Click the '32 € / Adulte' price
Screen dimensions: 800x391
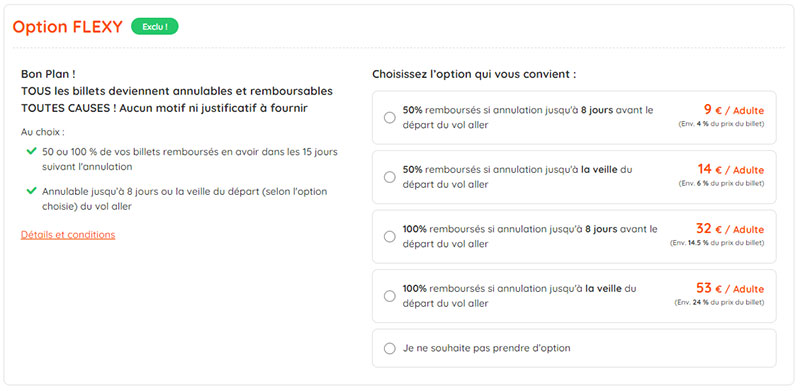(730, 229)
